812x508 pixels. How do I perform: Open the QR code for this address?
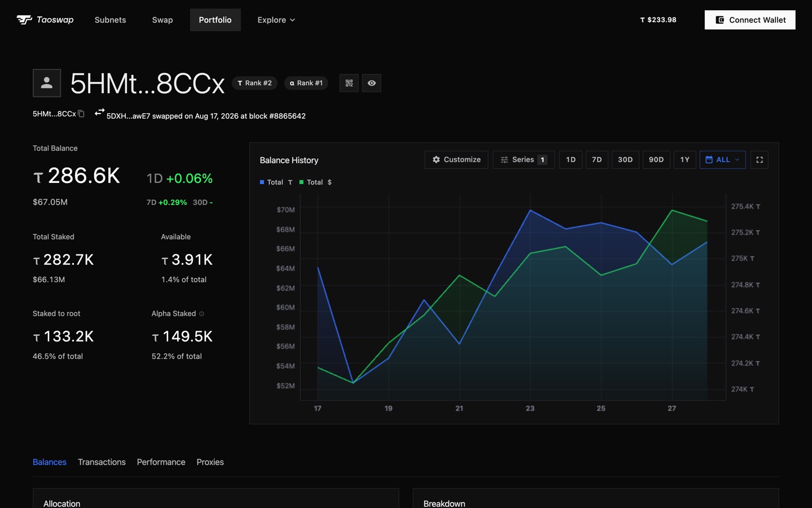tap(349, 83)
